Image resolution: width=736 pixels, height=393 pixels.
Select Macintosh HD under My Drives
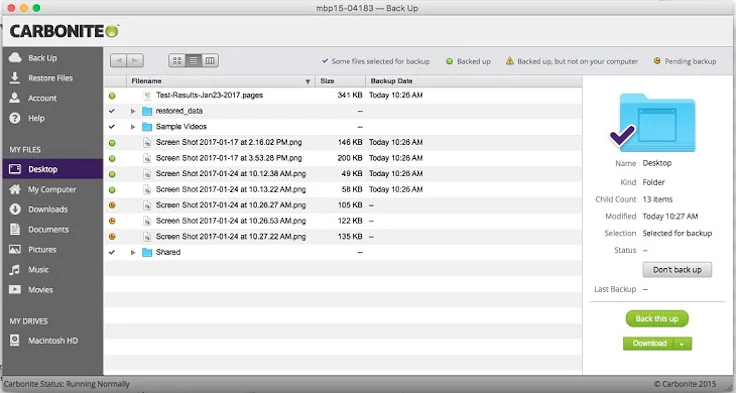[x=53, y=340]
